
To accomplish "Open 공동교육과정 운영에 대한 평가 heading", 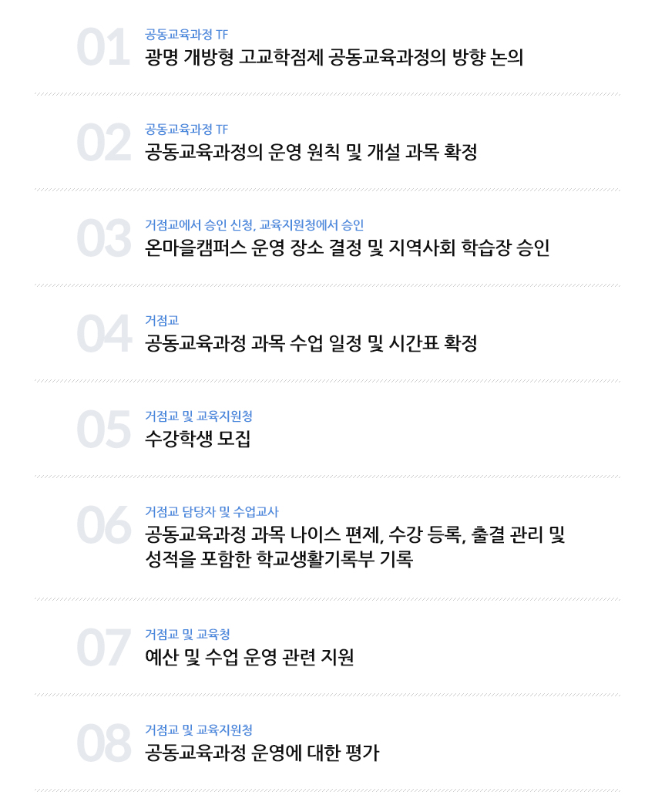I will 262,753.
